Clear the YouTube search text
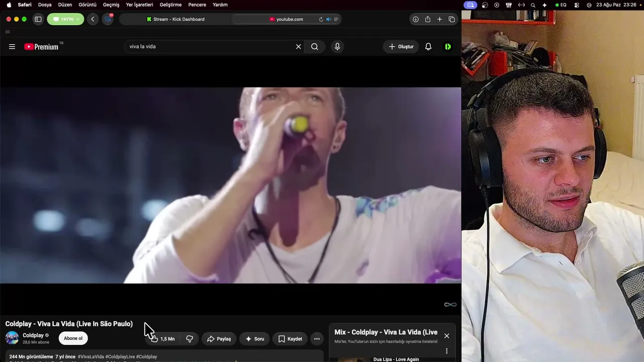644x362 pixels. tap(298, 47)
